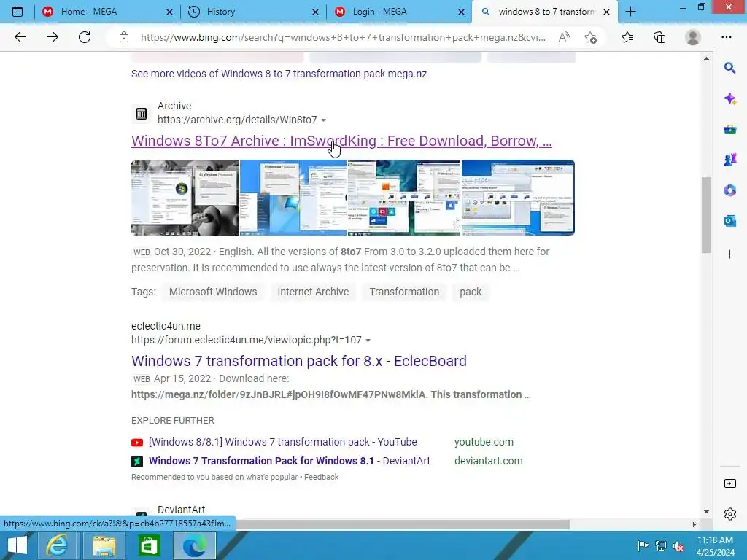Open the Action Center flag icon
The height and width of the screenshot is (560, 747).
(643, 545)
